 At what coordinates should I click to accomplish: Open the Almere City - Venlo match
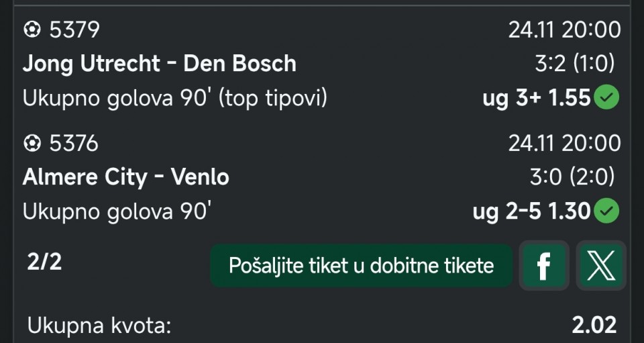[125, 177]
